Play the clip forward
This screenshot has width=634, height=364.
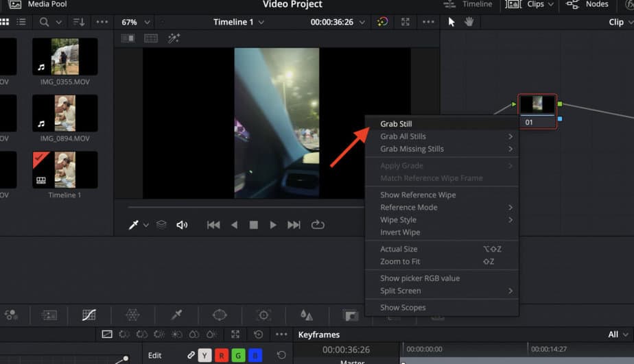(x=273, y=225)
